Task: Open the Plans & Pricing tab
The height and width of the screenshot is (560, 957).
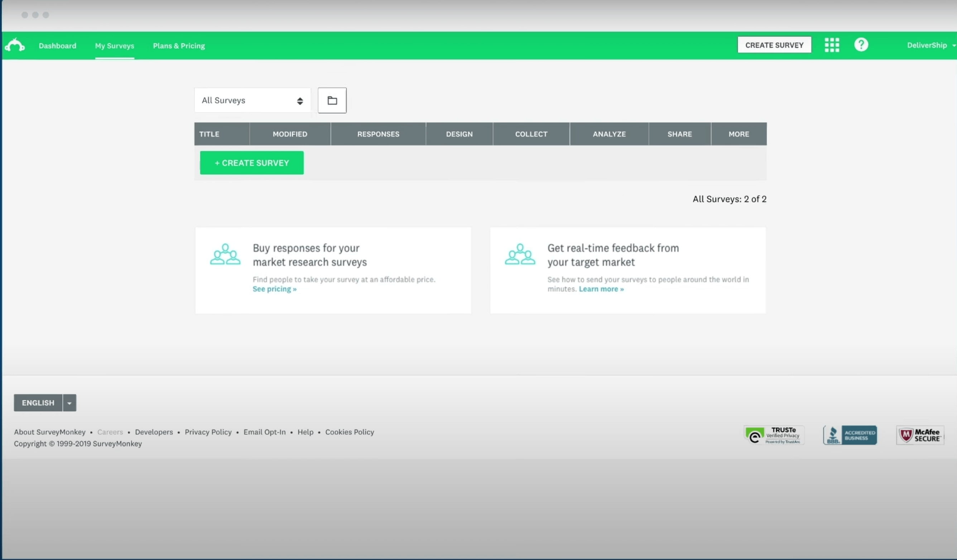Action: coord(178,45)
